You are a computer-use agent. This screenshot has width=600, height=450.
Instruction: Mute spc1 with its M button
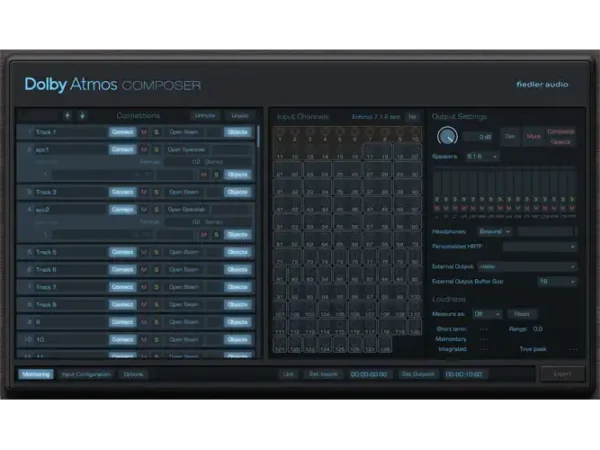pos(144,150)
